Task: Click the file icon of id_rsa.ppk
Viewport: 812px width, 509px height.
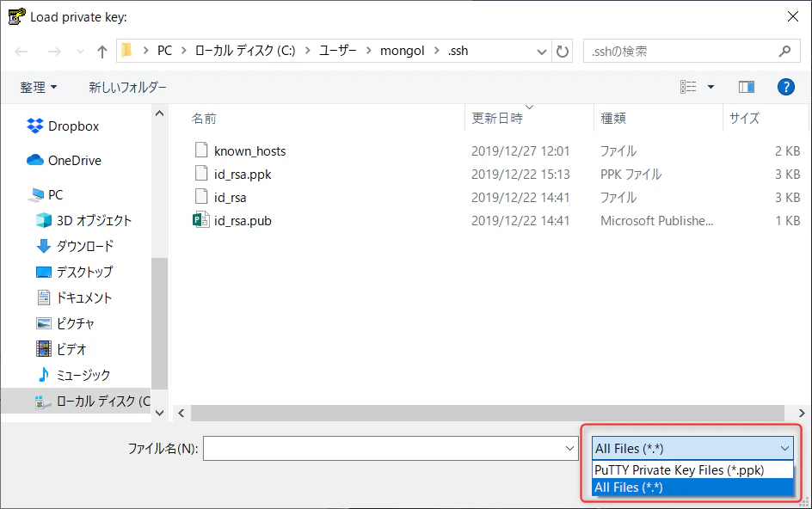Action: (x=201, y=174)
